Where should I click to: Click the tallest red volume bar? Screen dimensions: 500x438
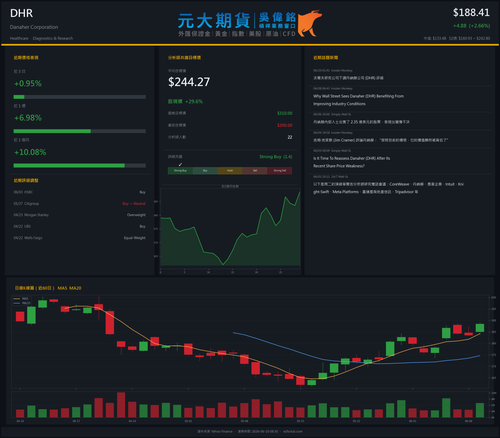tap(121, 405)
